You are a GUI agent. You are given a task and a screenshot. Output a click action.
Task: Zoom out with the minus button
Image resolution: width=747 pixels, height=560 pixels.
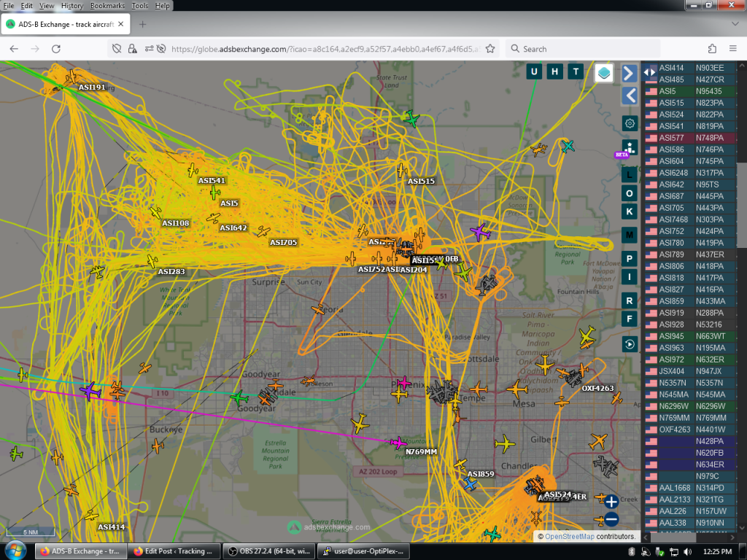(611, 519)
